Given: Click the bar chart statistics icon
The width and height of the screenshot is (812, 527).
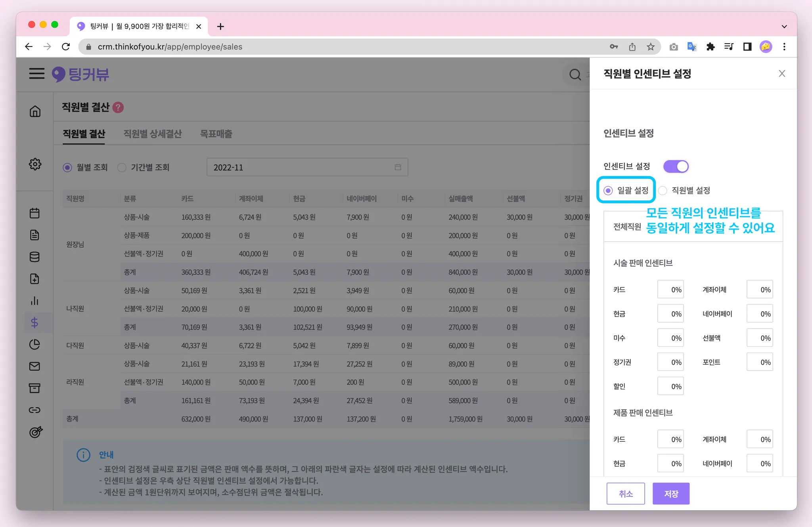Looking at the screenshot, I should 34,301.
